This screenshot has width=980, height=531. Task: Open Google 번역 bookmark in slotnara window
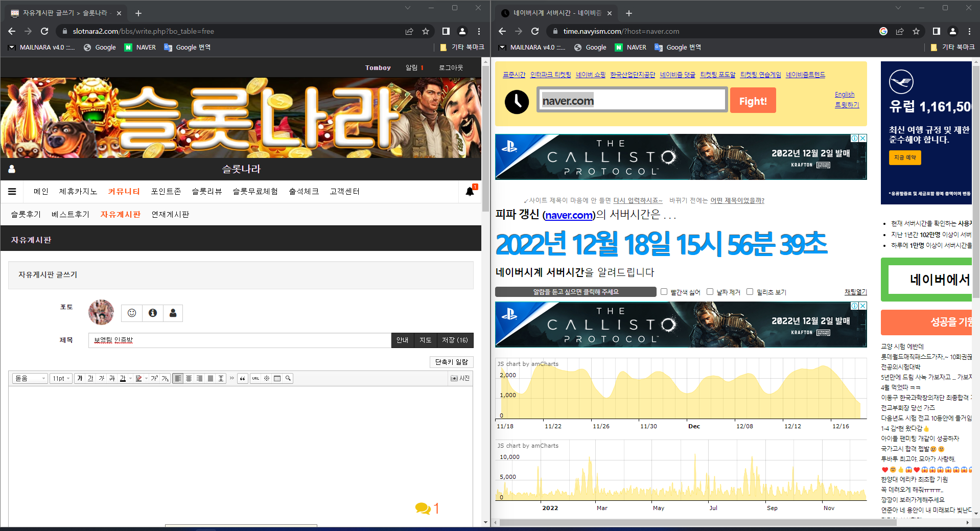pyautogui.click(x=187, y=47)
